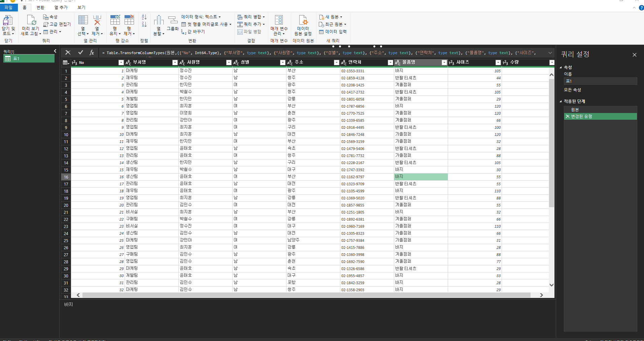Image resolution: width=644 pixels, height=341 pixels.
Task: Open 데이터 원본 설정 icon
Action: 303,21
